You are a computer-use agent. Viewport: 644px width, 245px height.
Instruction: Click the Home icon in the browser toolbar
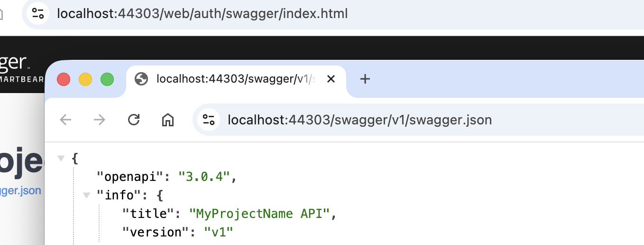(168, 120)
